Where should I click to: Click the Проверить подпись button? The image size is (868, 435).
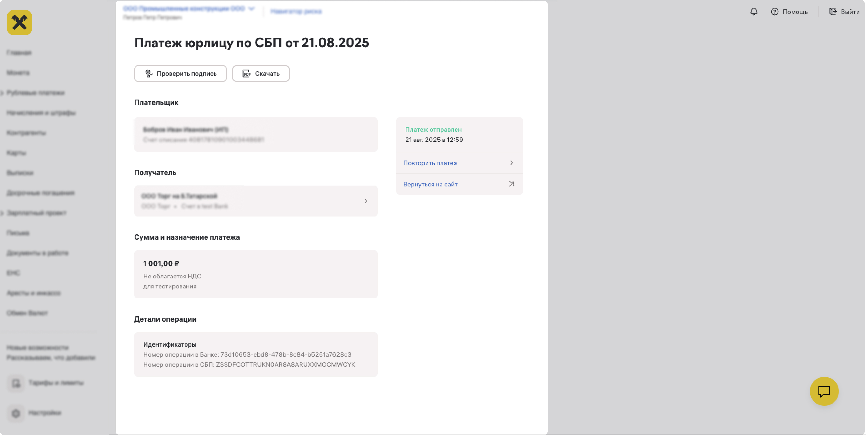tap(180, 73)
